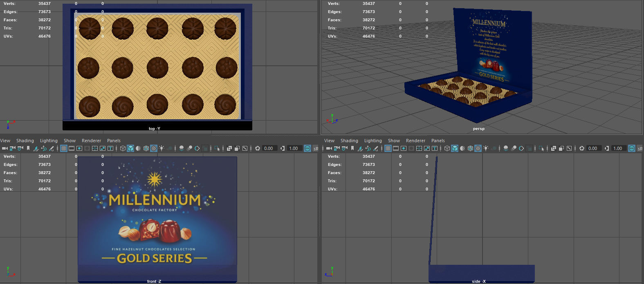Enable Smooth Shade All in front view toolbar
Image resolution: width=644 pixels, height=284 pixels.
point(130,148)
